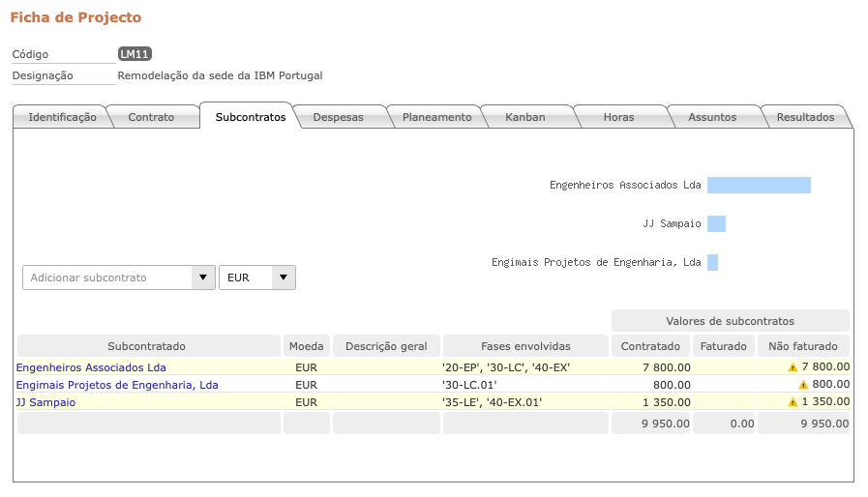Click the JJ Sampaio subcontractor link
Image resolution: width=868 pixels, height=497 pixels.
(x=45, y=402)
